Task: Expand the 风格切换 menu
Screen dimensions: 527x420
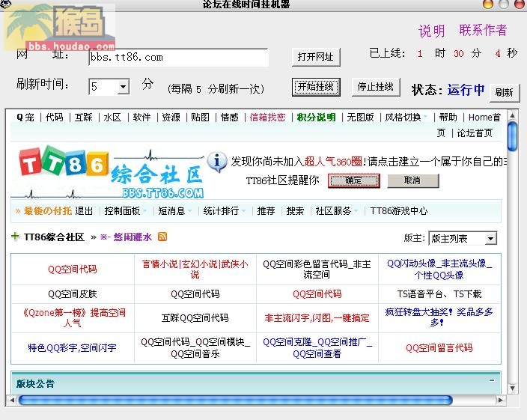Action: pos(406,118)
